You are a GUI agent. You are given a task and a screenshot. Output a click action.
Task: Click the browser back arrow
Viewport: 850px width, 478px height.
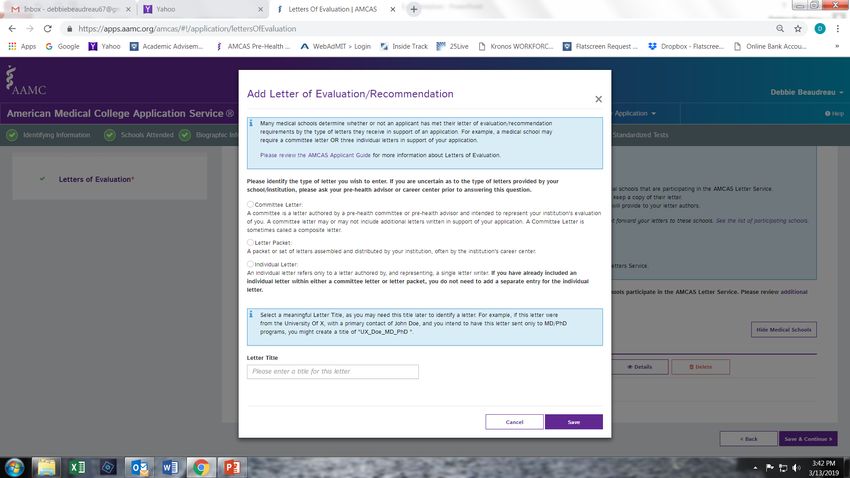pyautogui.click(x=12, y=29)
